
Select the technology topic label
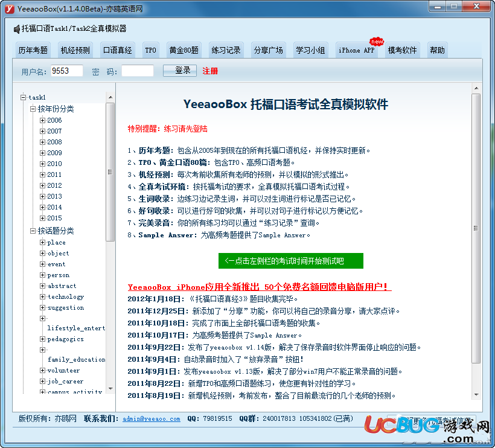[66, 297]
